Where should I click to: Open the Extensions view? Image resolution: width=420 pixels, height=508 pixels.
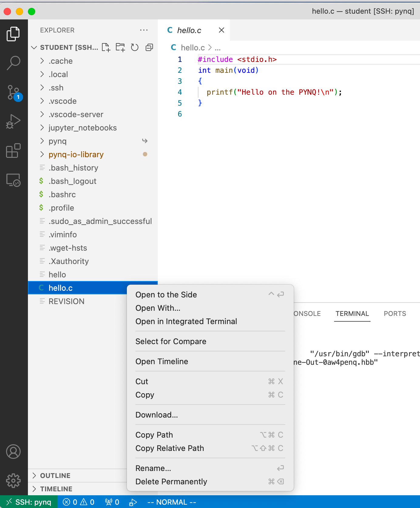coord(13,151)
